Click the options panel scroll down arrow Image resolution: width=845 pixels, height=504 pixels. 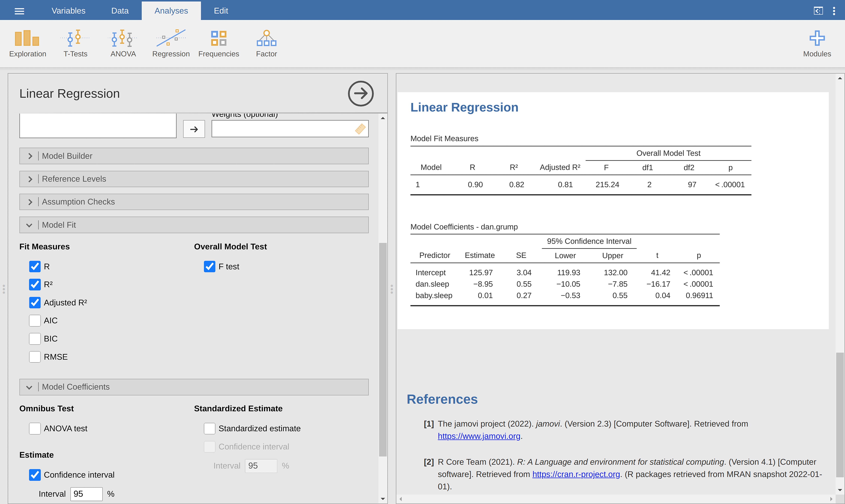[x=383, y=499]
